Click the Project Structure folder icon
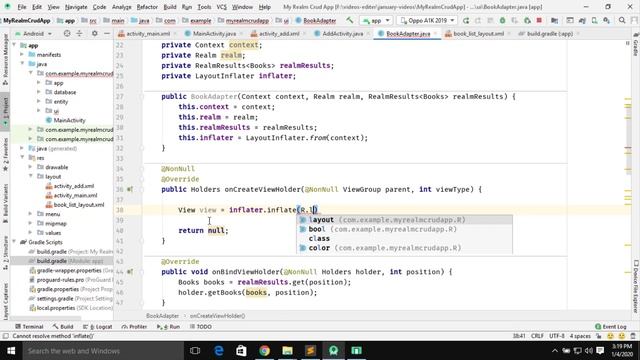Image resolution: width=640 pixels, height=360 pixels. tap(554, 20)
